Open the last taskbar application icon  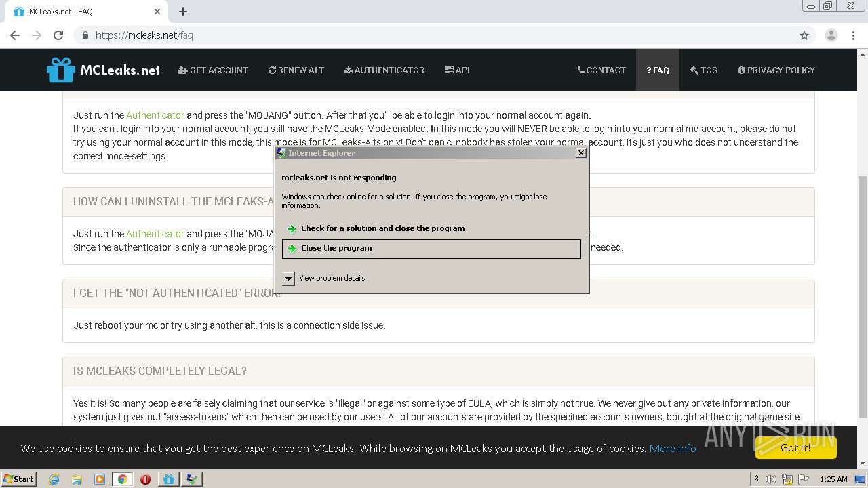(x=192, y=479)
